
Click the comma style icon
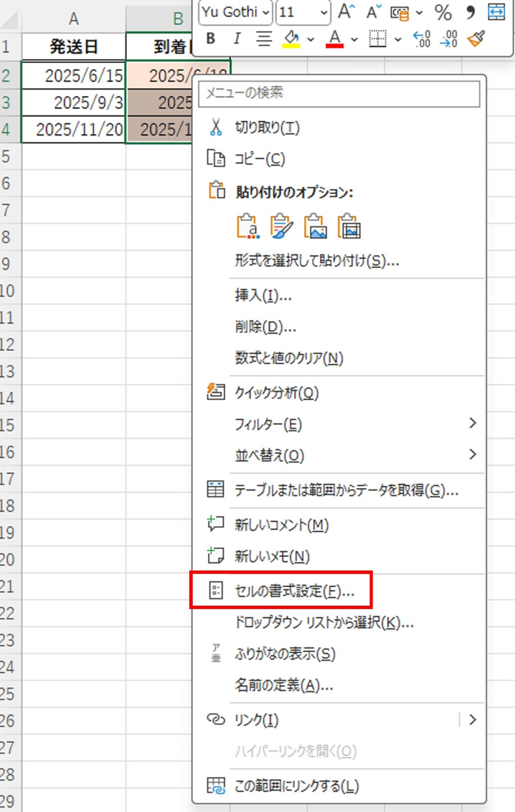point(471,11)
